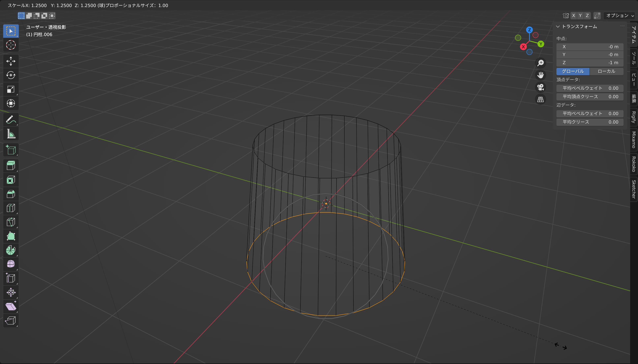Pick the Smooth vertices tool
Screen dimensions: 638x364
[11, 264]
